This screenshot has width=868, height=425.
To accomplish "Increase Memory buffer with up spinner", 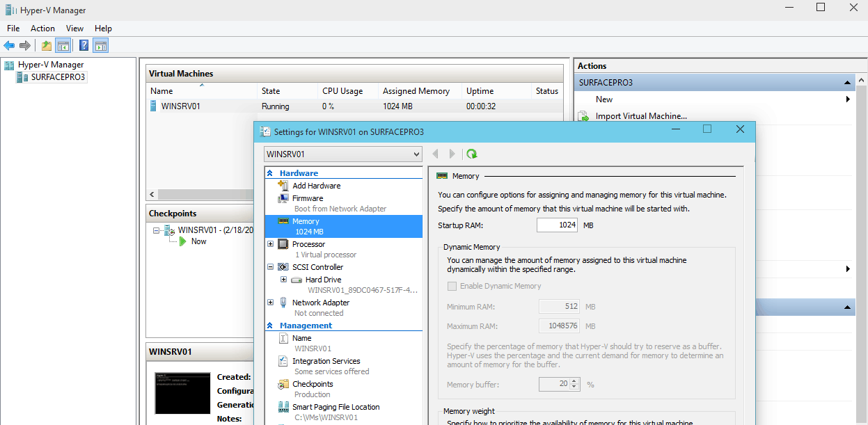I will 574,381.
